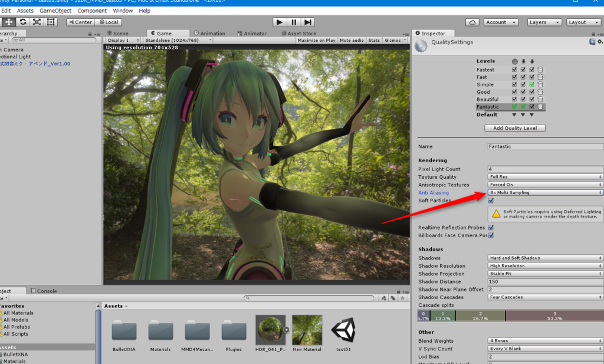Open the Inspector gear context menu
Screen dimensions: 604x364
point(600,42)
